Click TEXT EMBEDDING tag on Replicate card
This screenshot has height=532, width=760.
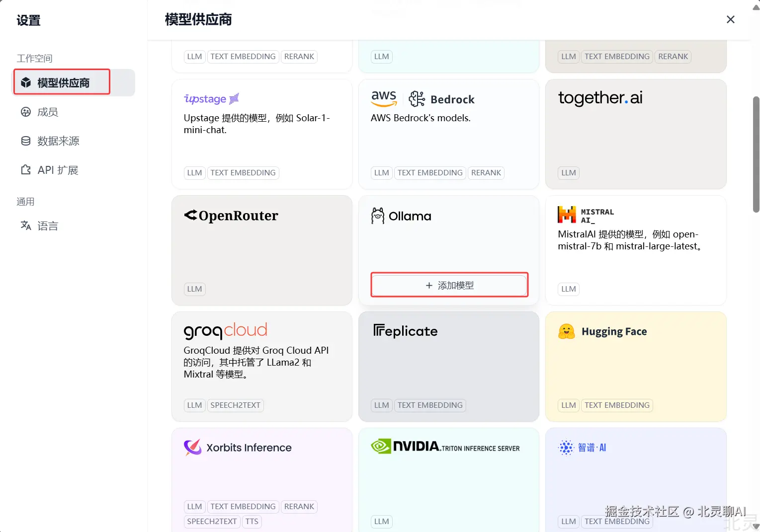(x=430, y=405)
